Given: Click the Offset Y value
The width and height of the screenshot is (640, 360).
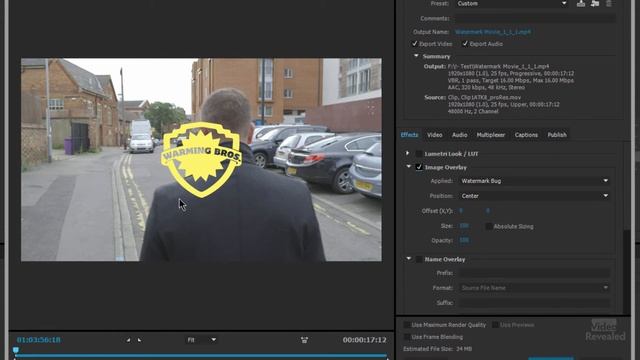Looking at the screenshot, I should click(x=487, y=211).
